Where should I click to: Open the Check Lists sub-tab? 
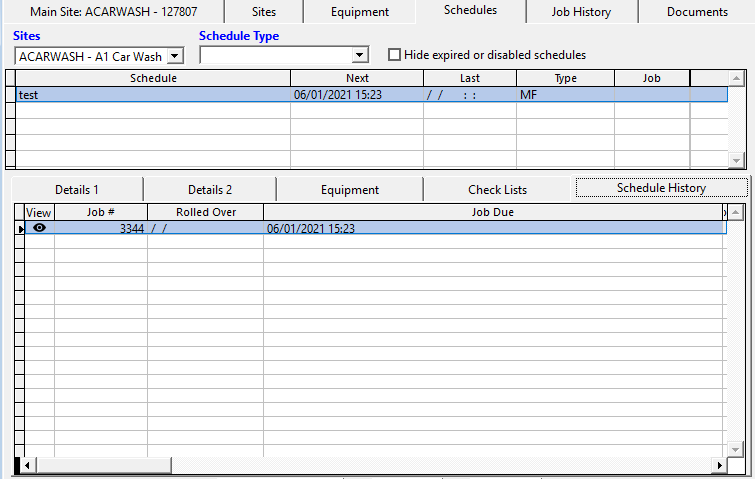(497, 189)
